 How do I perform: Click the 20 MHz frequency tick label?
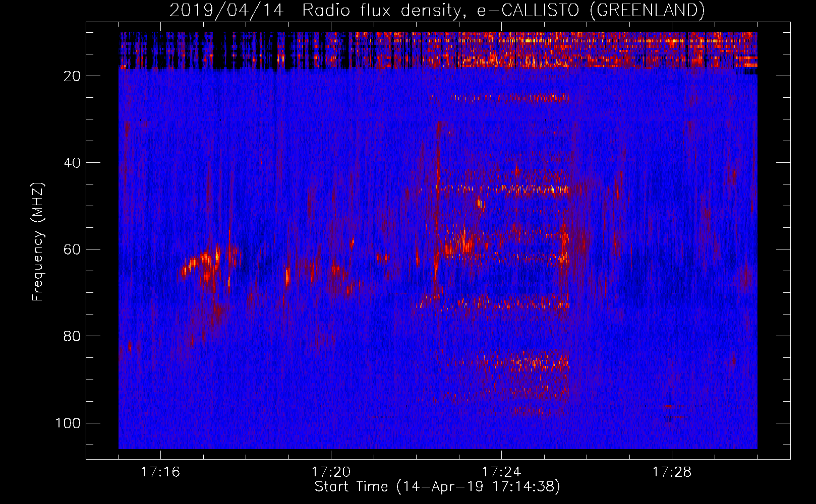(73, 76)
